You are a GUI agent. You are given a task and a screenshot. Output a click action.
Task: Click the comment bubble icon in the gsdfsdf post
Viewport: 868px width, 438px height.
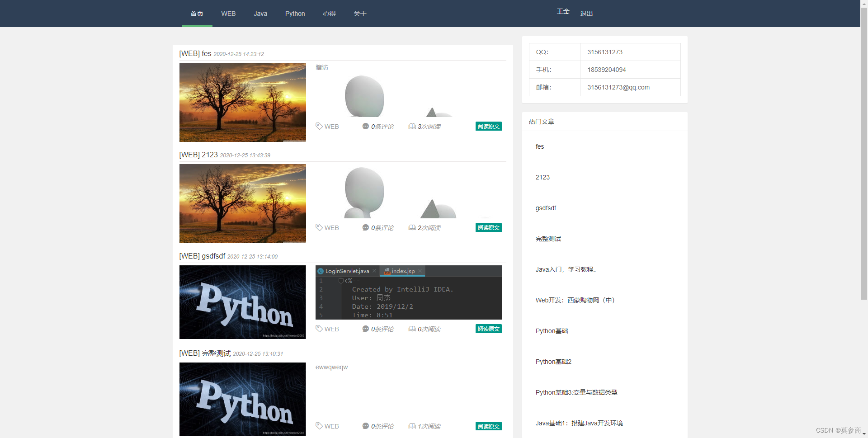366,329
